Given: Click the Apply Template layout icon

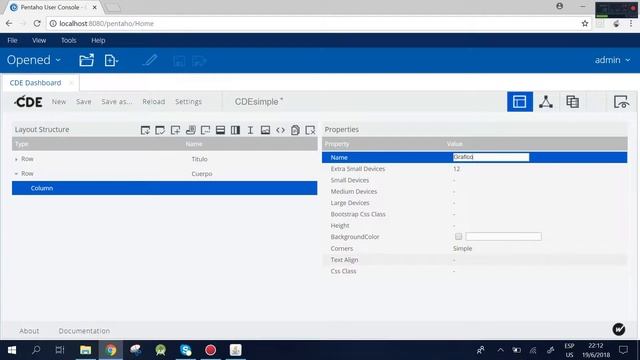Looking at the screenshot, I should click(x=160, y=130).
